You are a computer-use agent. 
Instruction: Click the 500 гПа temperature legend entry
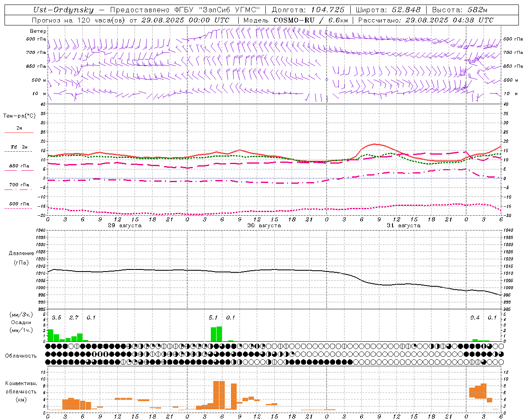point(19,204)
